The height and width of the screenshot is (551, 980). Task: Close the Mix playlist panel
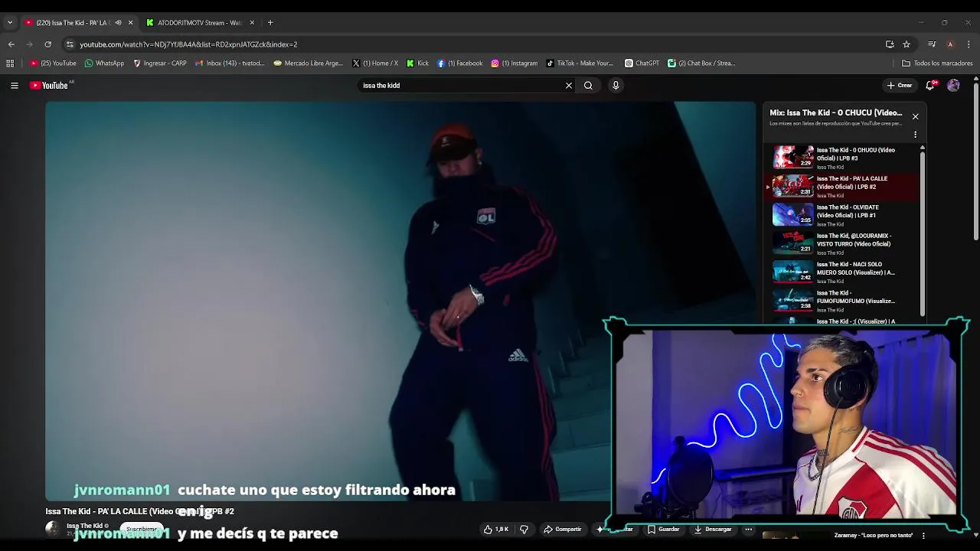pos(915,116)
